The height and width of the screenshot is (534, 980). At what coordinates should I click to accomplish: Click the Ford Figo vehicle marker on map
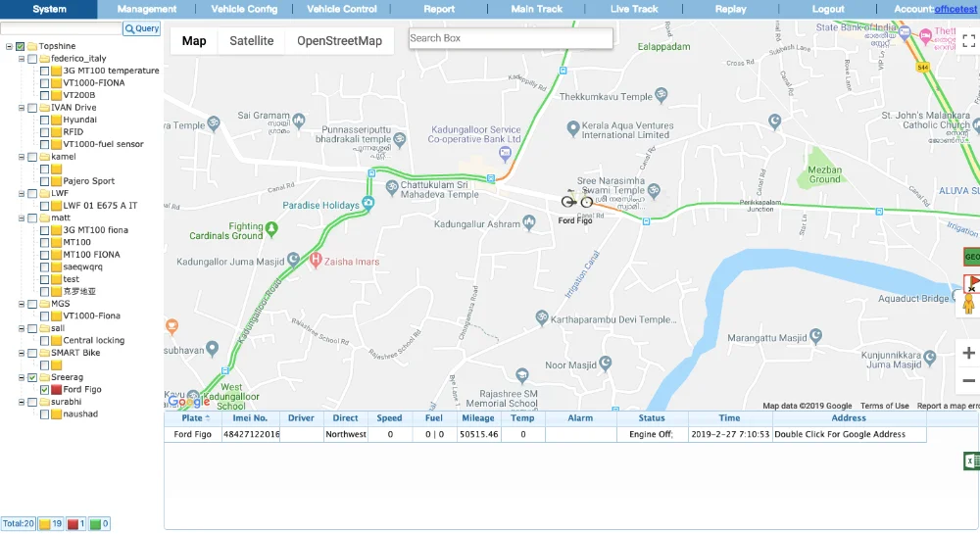pyautogui.click(x=577, y=201)
